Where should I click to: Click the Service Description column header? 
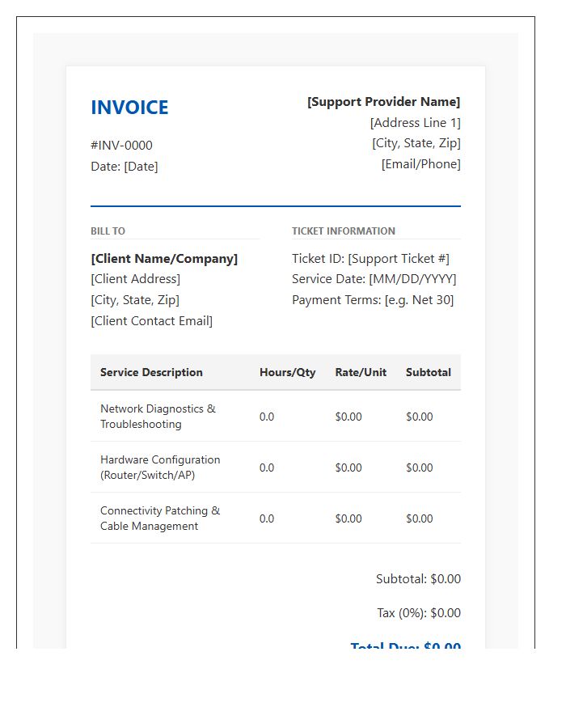pyautogui.click(x=151, y=372)
